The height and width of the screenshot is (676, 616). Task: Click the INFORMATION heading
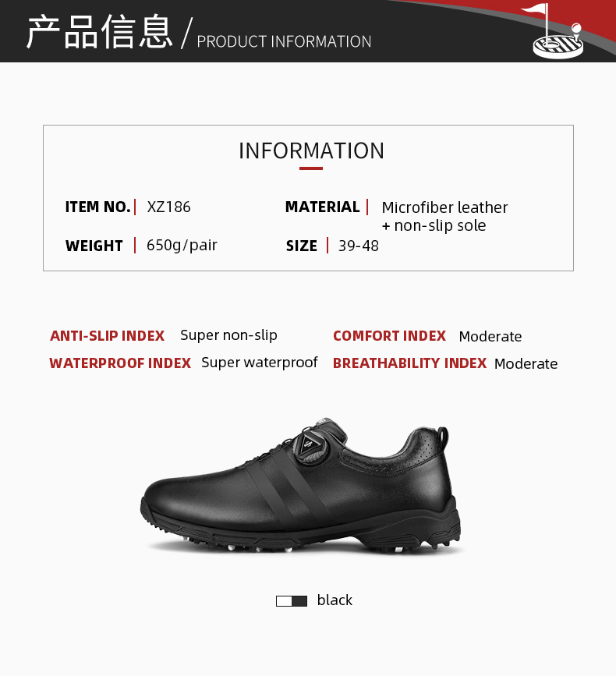(311, 151)
